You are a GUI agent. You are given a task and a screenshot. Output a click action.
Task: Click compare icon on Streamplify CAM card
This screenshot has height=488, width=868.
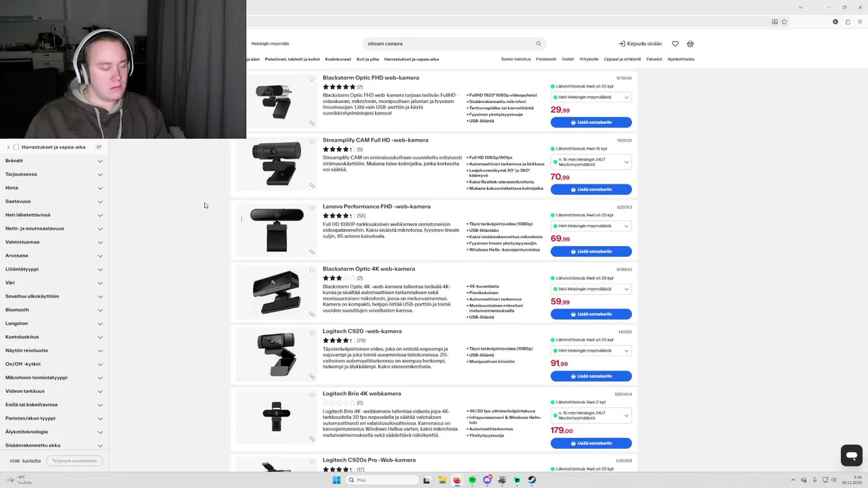(x=312, y=185)
